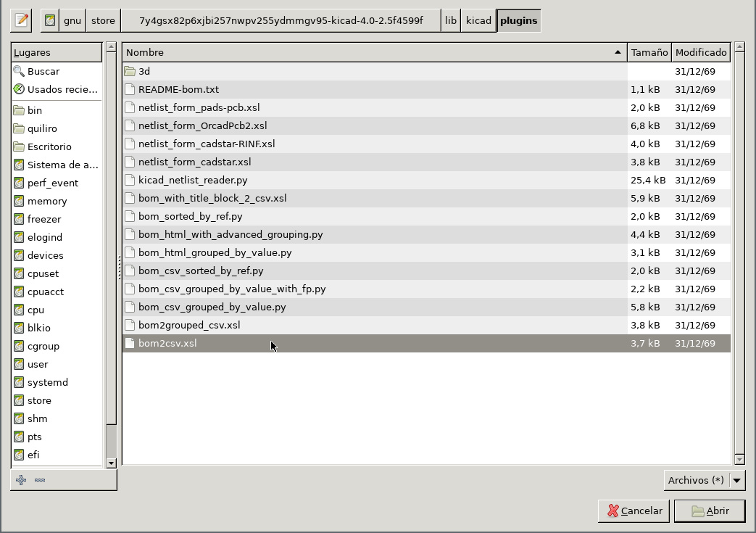The width and height of the screenshot is (756, 533).
Task: Select the cgroup volume
Action: [x=57, y=347]
